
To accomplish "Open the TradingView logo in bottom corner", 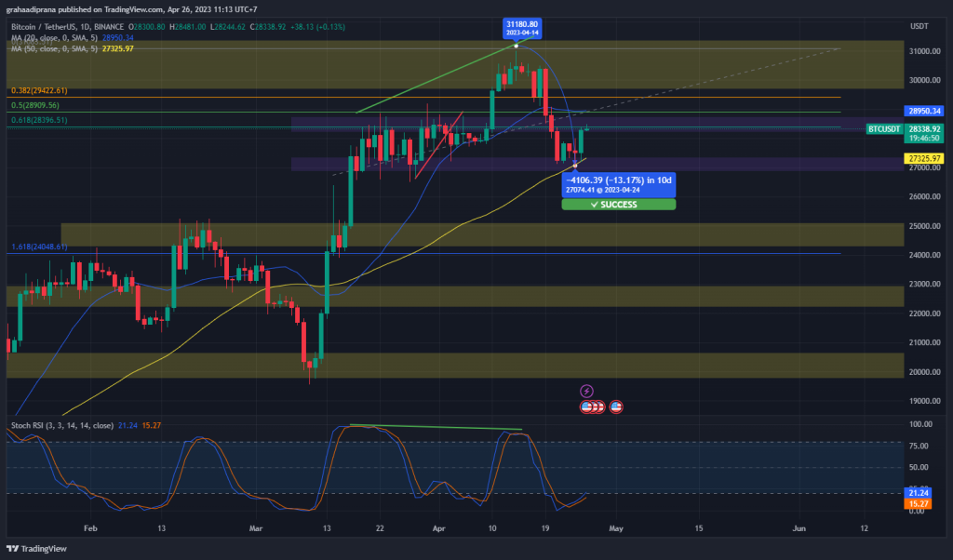I will tap(36, 549).
